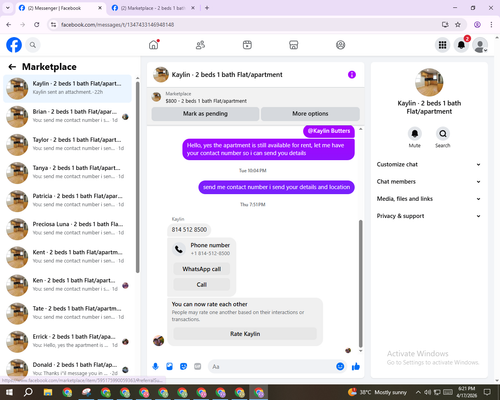Open the Groups icon in top navigation
The width and height of the screenshot is (500, 400).
click(x=340, y=45)
